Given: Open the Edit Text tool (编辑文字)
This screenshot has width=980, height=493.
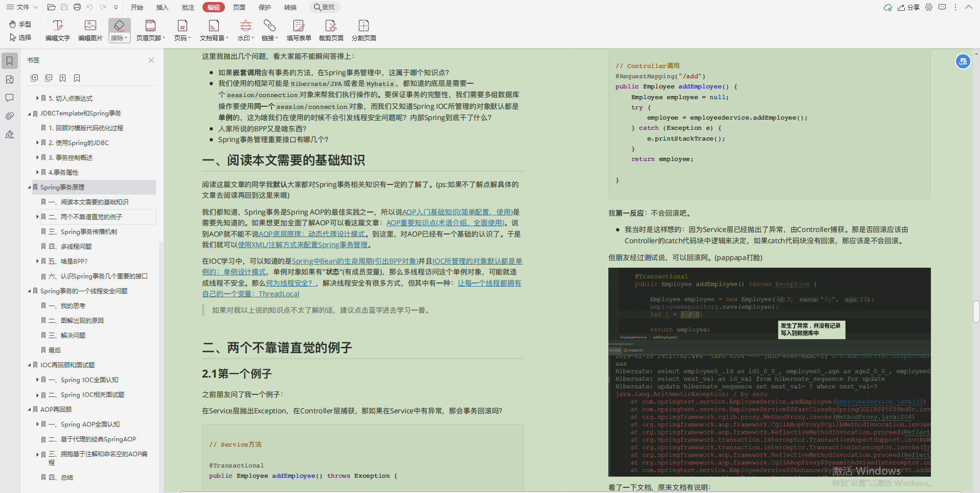Looking at the screenshot, I should (x=58, y=31).
